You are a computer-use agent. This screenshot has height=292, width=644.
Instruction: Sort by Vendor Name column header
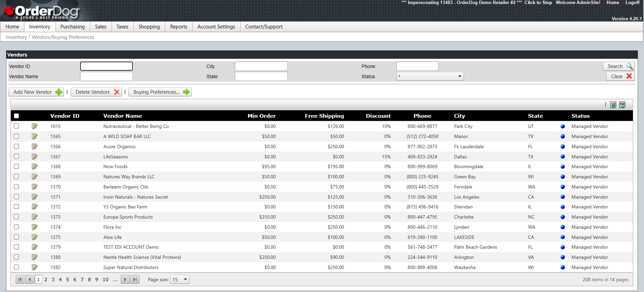(123, 116)
